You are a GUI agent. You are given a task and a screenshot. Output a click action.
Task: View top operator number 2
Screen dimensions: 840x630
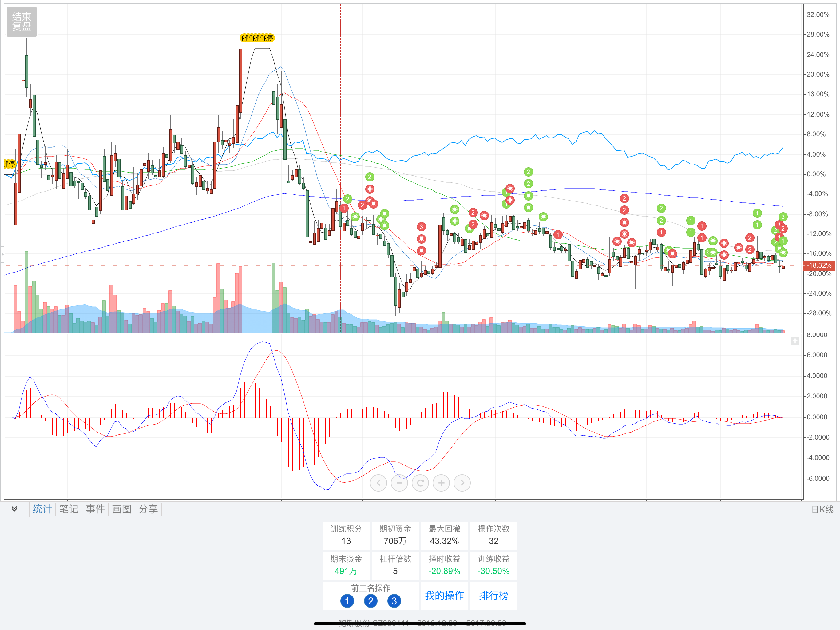370,601
